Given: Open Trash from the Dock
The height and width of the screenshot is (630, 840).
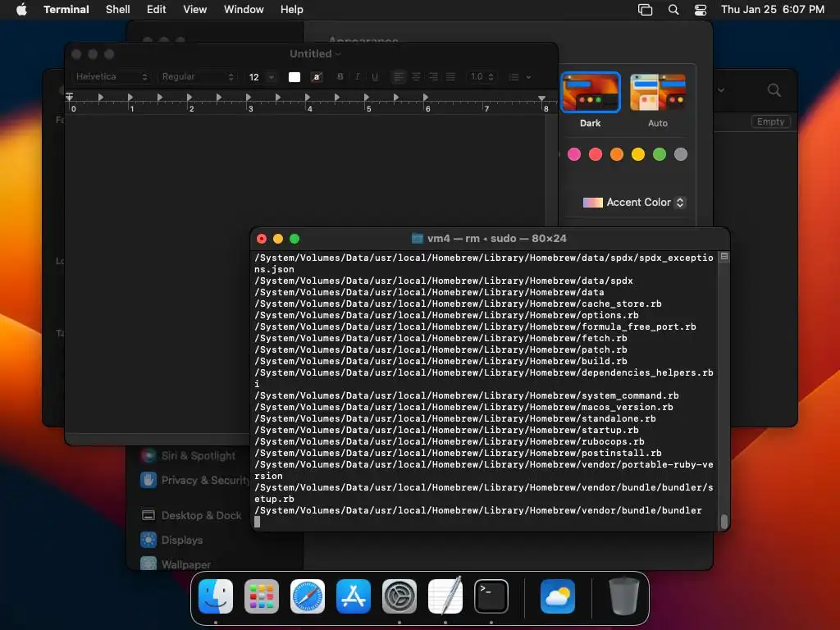Looking at the screenshot, I should coord(624,596).
